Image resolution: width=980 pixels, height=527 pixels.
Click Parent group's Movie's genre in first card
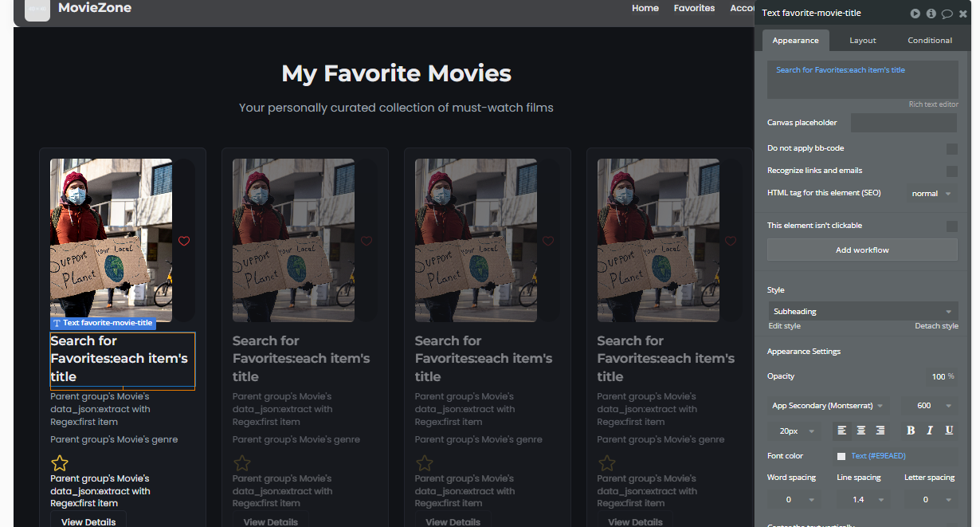point(114,439)
